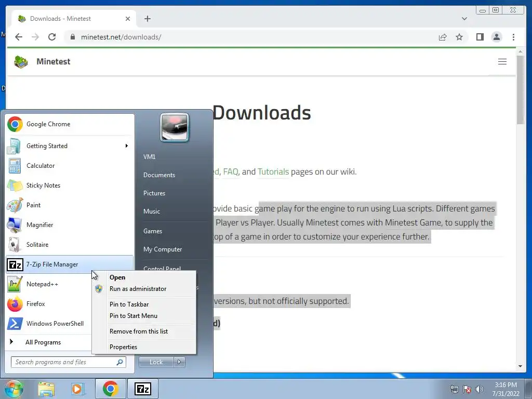Open Windows PowerShell from Start menu
The image size is (532, 399).
click(x=49, y=323)
